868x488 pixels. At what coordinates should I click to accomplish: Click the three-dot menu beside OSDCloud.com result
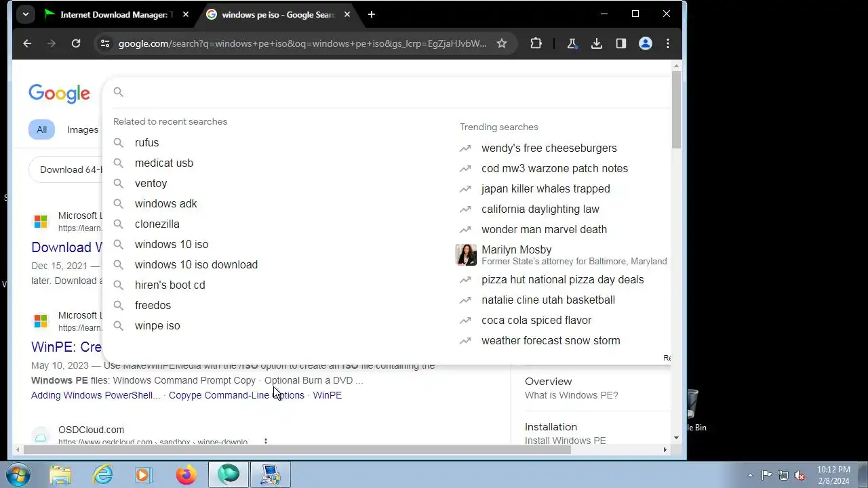[266, 441]
